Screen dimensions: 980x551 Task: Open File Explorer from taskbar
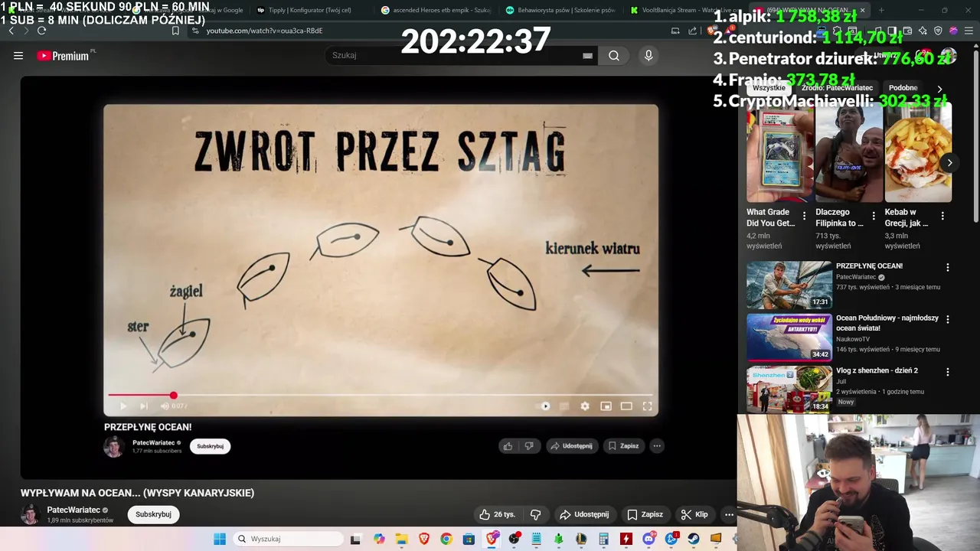pos(402,539)
